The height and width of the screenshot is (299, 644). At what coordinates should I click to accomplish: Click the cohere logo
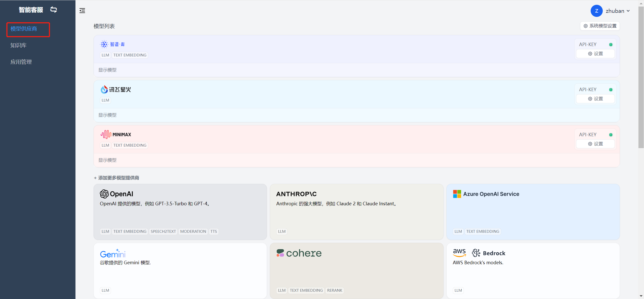(299, 253)
